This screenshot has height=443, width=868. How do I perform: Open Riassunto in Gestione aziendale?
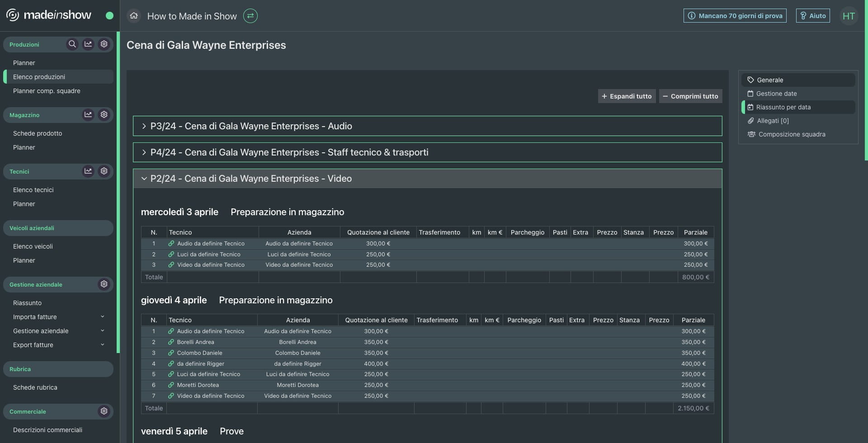pyautogui.click(x=27, y=303)
